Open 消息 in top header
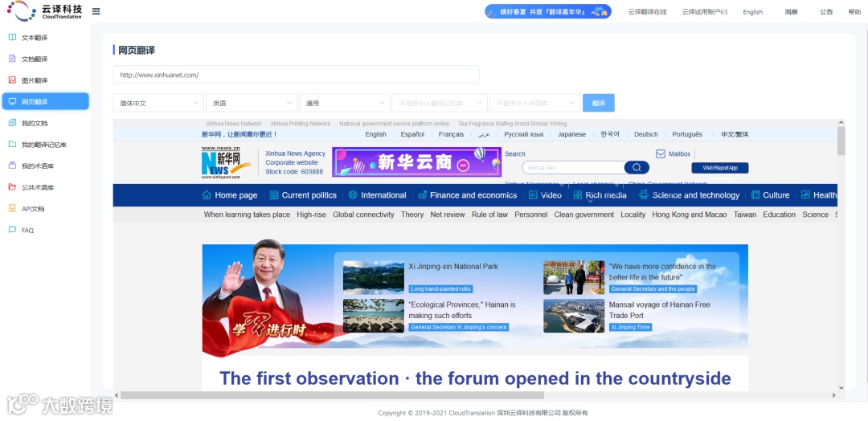The width and height of the screenshot is (868, 421). (x=791, y=11)
